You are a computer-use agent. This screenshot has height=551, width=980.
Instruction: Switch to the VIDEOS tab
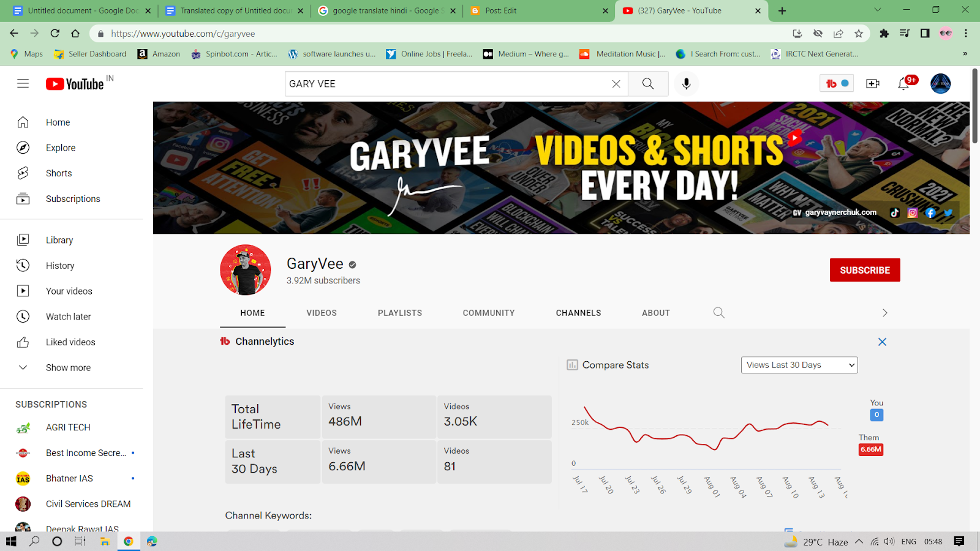[322, 313]
